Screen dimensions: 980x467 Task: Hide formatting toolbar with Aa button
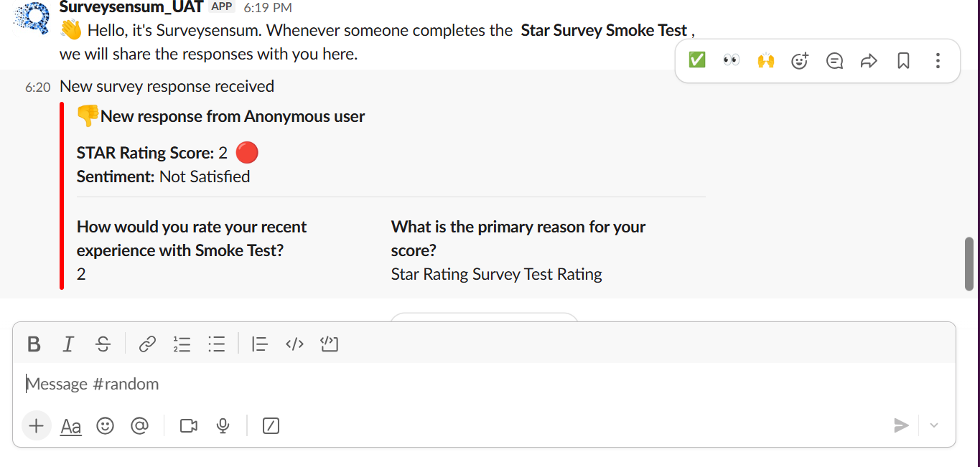(70, 427)
